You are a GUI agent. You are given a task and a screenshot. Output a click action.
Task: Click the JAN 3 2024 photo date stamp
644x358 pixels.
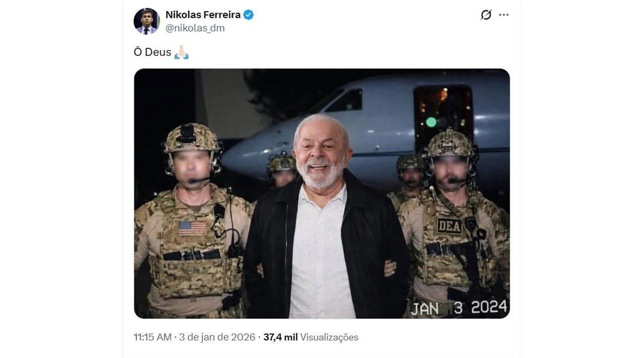pyautogui.click(x=459, y=307)
